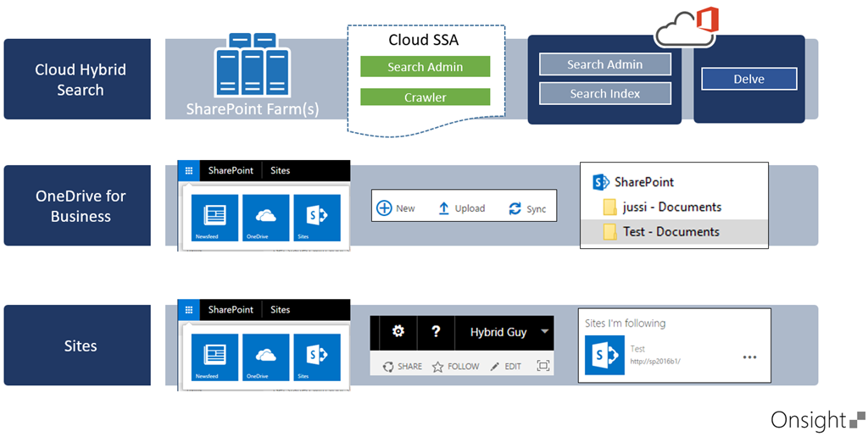Click the Upload button
868x437 pixels.
(x=462, y=208)
